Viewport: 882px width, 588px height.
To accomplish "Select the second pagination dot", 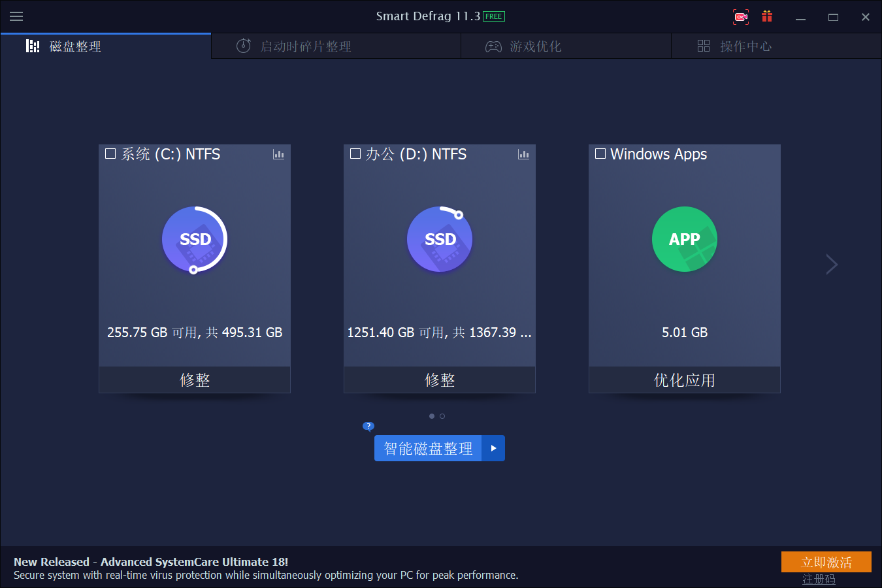I will [442, 416].
